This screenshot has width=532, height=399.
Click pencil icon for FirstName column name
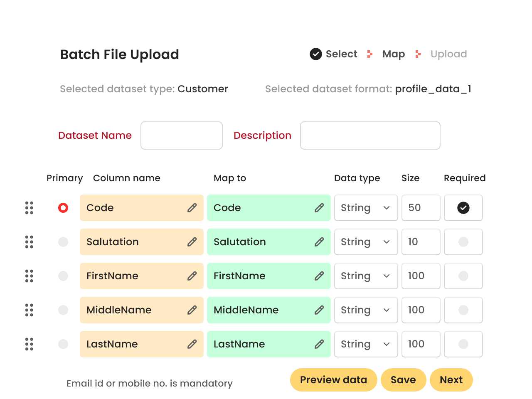coord(192,276)
